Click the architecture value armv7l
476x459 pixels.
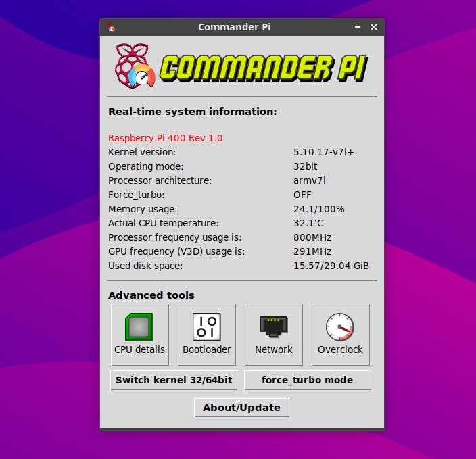pyautogui.click(x=310, y=180)
